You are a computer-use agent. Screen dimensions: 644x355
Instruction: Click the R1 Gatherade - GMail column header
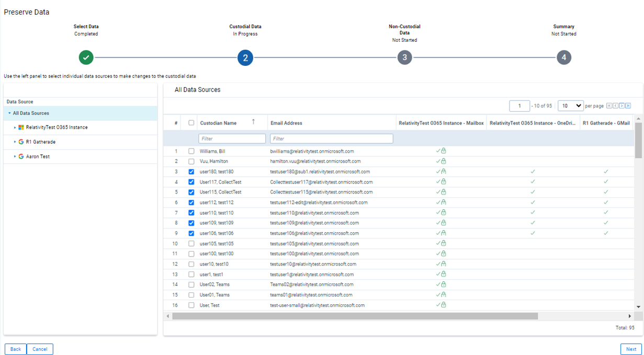pos(606,123)
